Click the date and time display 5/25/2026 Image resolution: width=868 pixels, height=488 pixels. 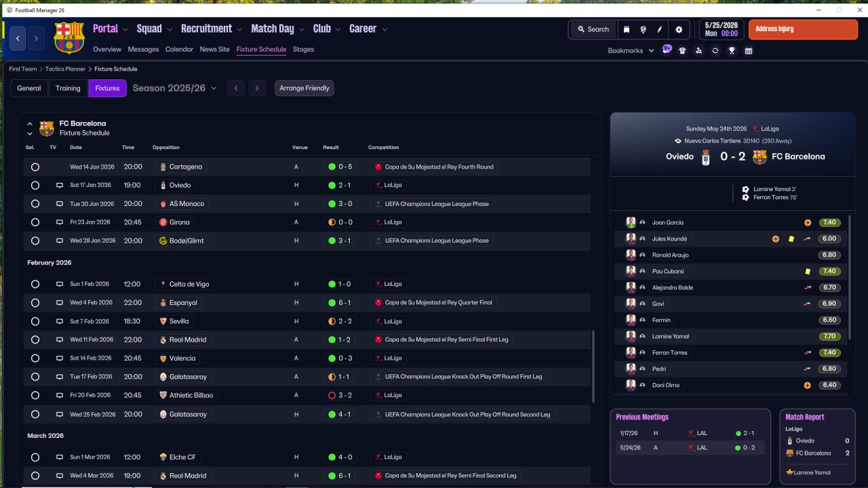point(721,29)
